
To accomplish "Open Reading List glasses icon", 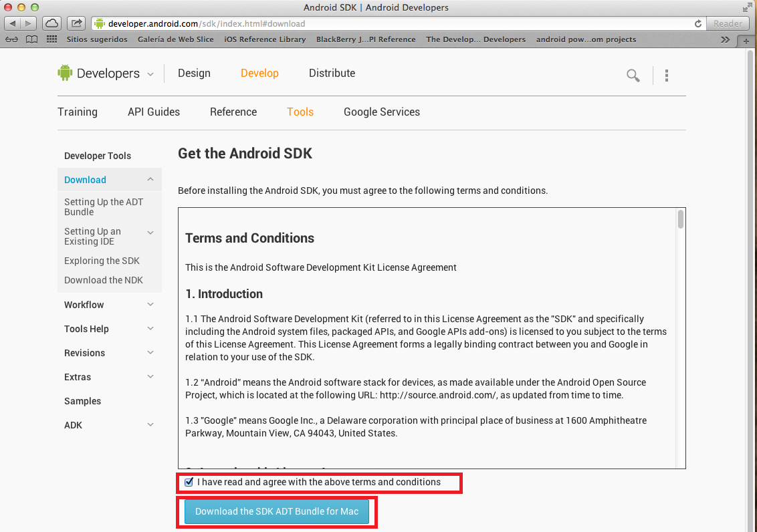I will [x=12, y=39].
